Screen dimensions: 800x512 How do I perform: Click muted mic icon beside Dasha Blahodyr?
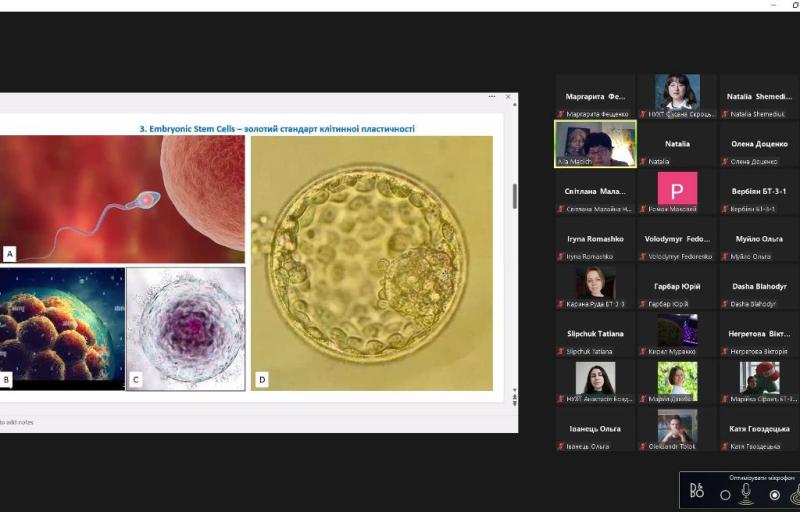point(724,304)
